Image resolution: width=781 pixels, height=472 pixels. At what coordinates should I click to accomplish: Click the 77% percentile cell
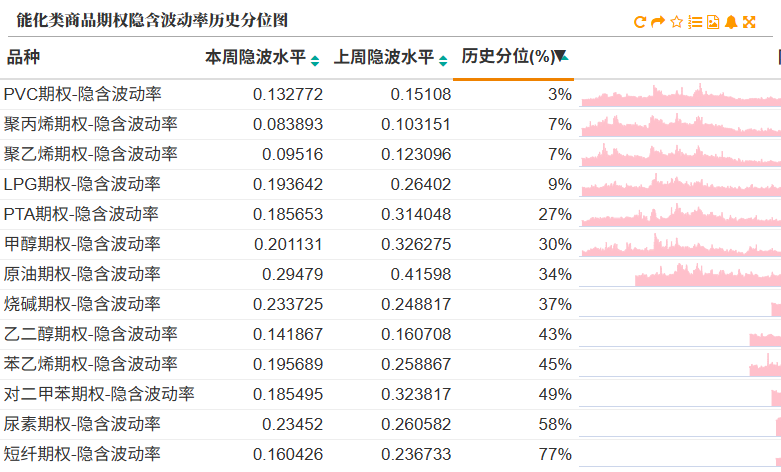555,454
